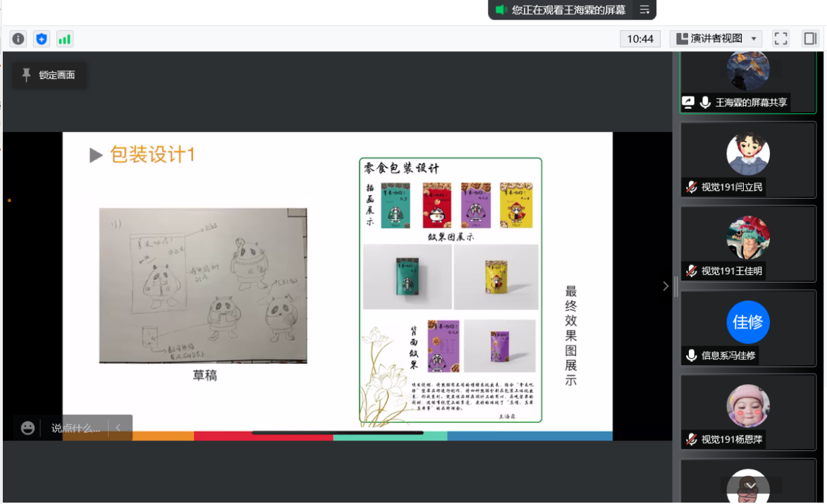Screen dimensions: 827x504
Task: Enter full screen mode
Action: [780, 39]
